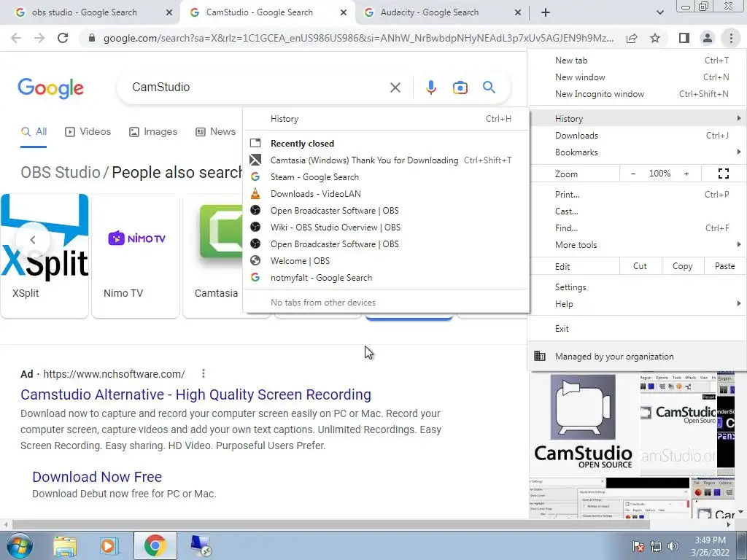Click the share page icon in address bar
Screen dimensions: 747x560
[x=632, y=38]
